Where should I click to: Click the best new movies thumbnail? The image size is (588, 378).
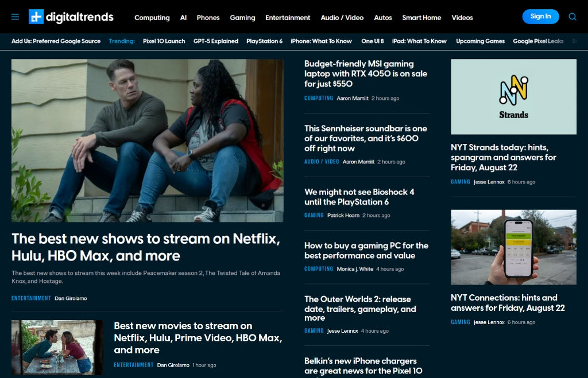(x=57, y=348)
